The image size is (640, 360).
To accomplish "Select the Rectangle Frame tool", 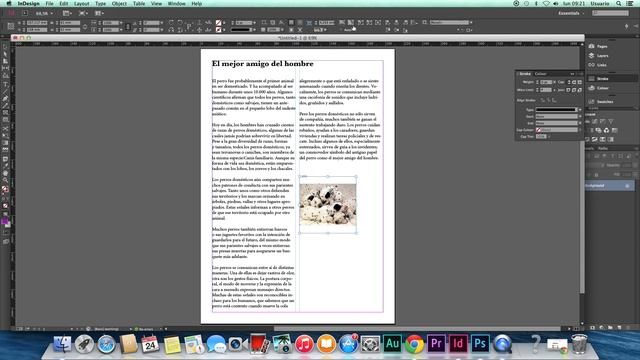I will pyautogui.click(x=5, y=113).
